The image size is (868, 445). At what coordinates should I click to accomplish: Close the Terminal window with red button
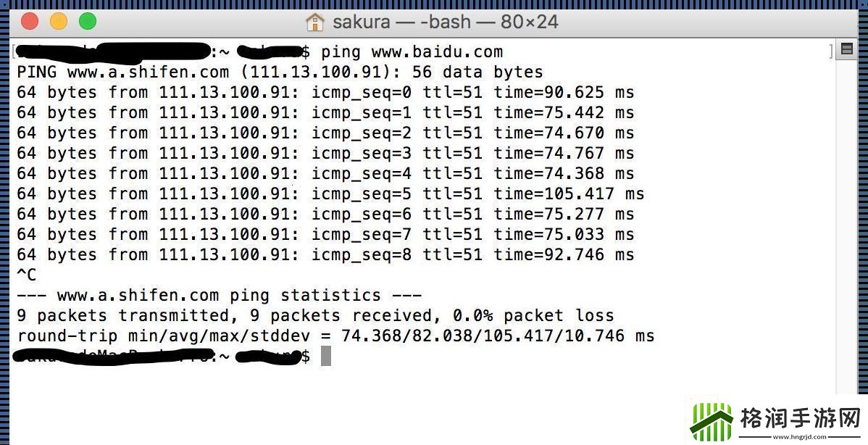(30, 22)
